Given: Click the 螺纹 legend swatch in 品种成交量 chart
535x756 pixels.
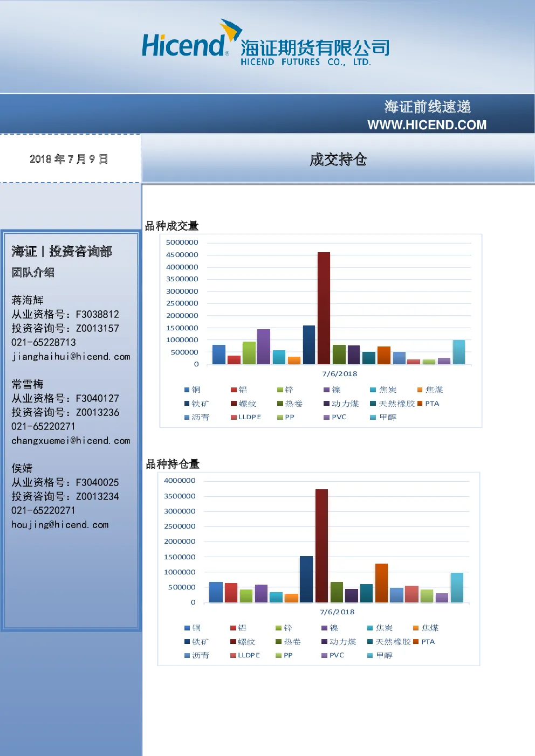Looking at the screenshot, I should [x=234, y=404].
